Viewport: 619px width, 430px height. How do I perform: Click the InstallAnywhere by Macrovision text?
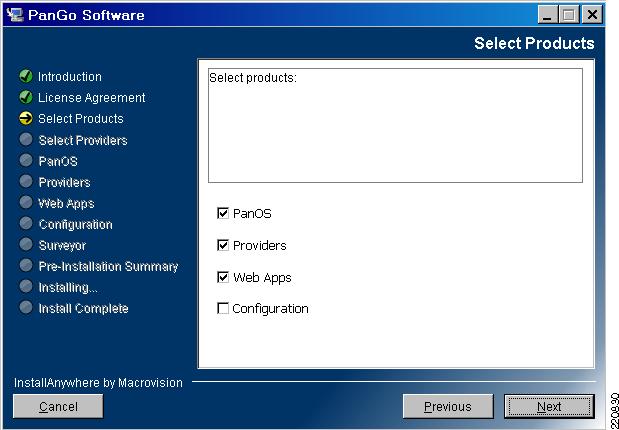pyautogui.click(x=98, y=383)
